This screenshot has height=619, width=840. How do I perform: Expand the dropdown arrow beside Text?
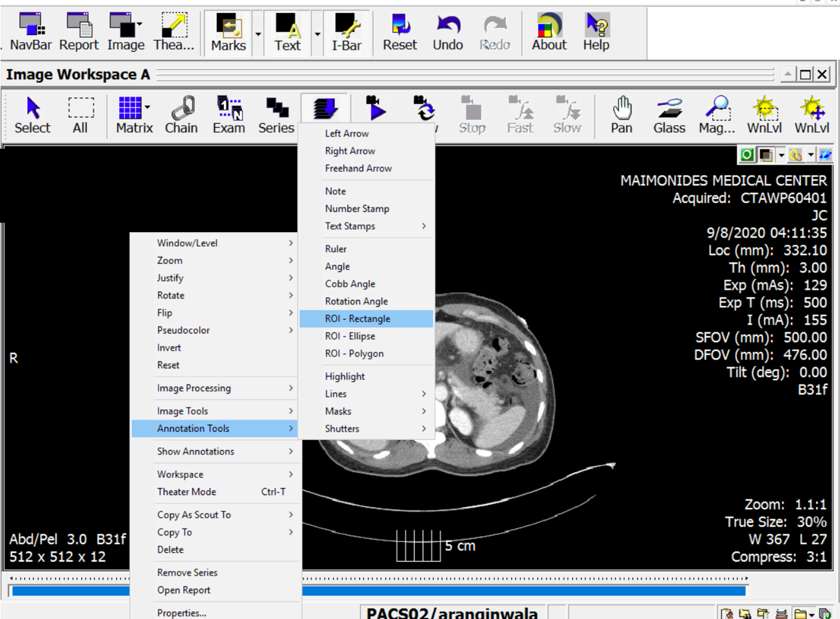(x=318, y=34)
